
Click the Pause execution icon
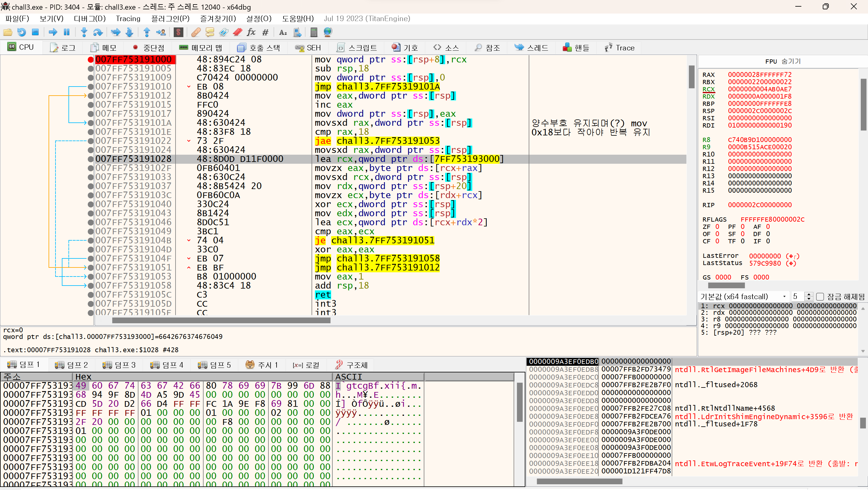pos(67,32)
